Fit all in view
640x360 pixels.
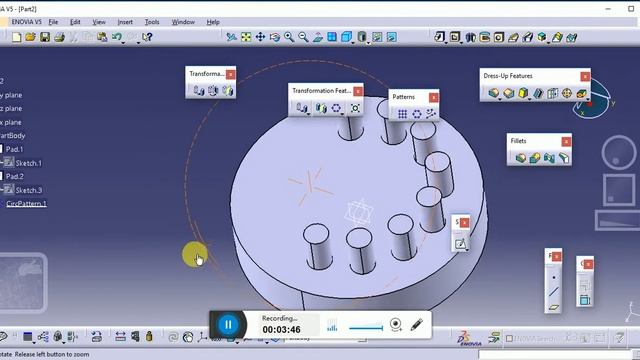point(246,37)
